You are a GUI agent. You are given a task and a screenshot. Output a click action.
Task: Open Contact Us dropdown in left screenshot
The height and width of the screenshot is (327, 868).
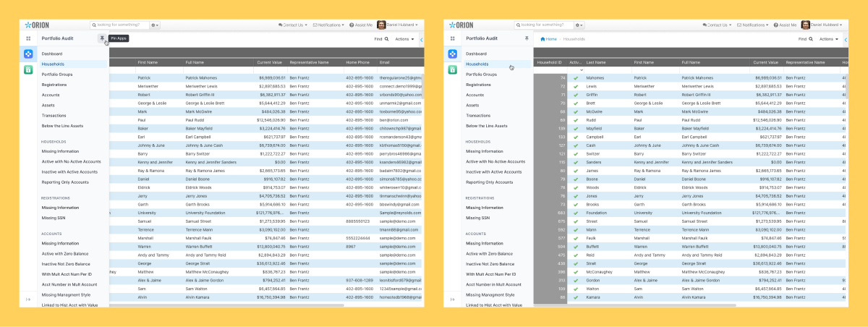292,25
